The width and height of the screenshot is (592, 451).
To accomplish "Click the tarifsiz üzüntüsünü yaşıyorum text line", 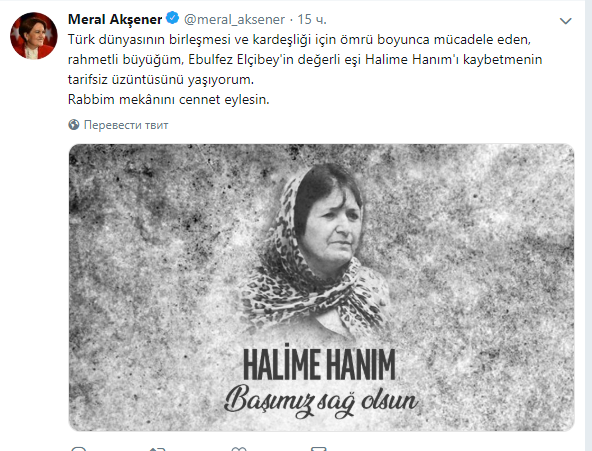I will point(161,80).
